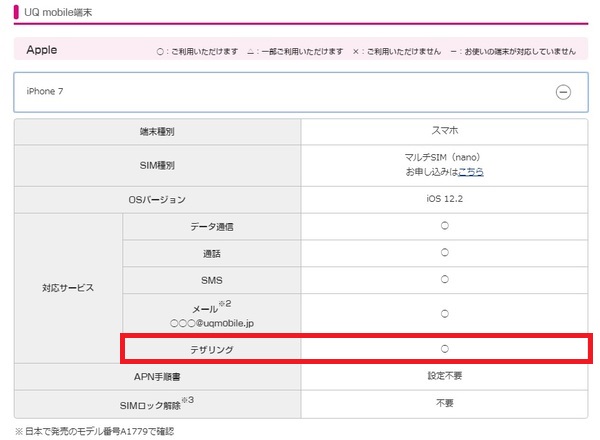Click the 不要 value in SIMロック解除 row
Viewport: 600px width, 440px height.
(x=445, y=403)
